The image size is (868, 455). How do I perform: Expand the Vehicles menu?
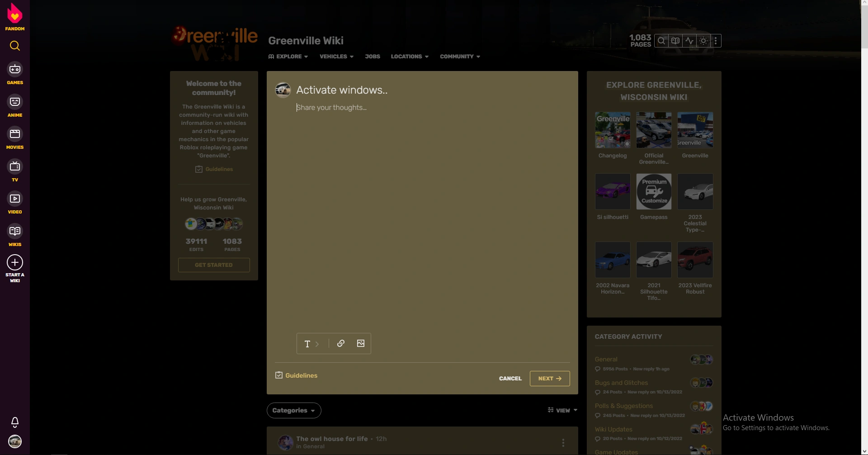point(336,57)
